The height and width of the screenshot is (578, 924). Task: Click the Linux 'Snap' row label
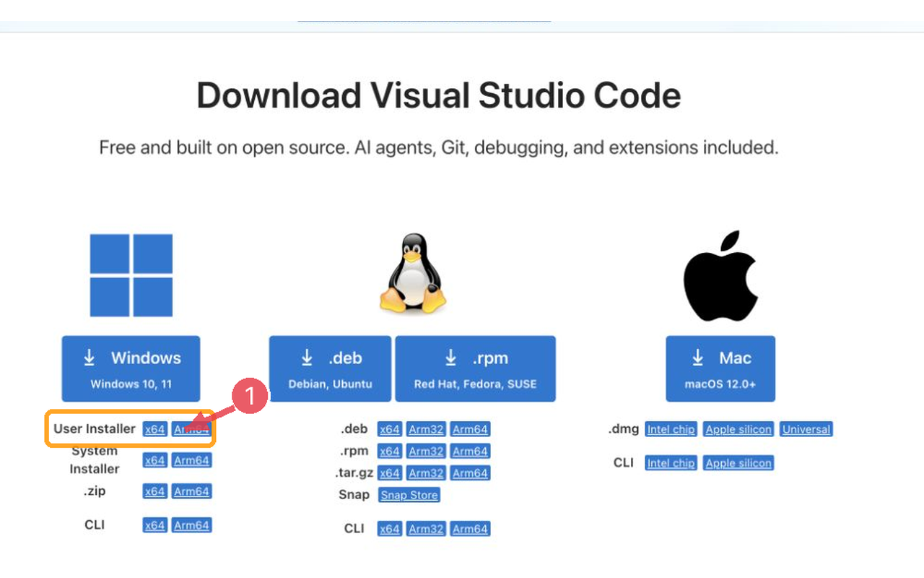354,494
